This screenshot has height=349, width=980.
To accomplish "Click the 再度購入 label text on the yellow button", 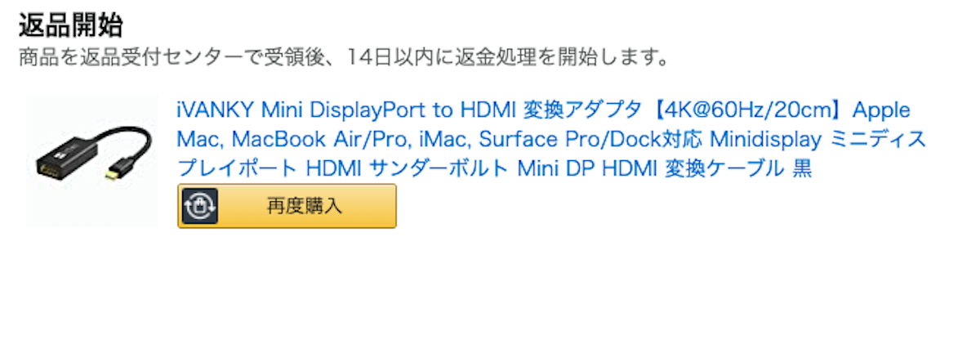I will pyautogui.click(x=304, y=206).
